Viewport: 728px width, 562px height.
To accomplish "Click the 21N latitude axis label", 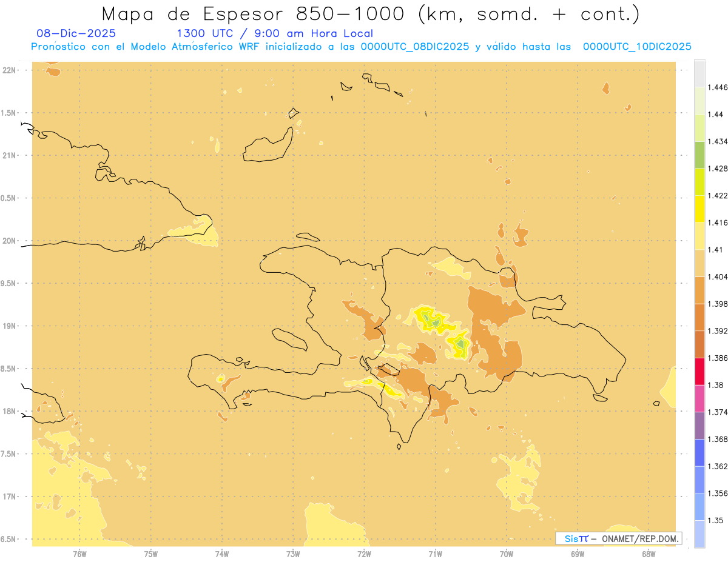I will (8, 155).
